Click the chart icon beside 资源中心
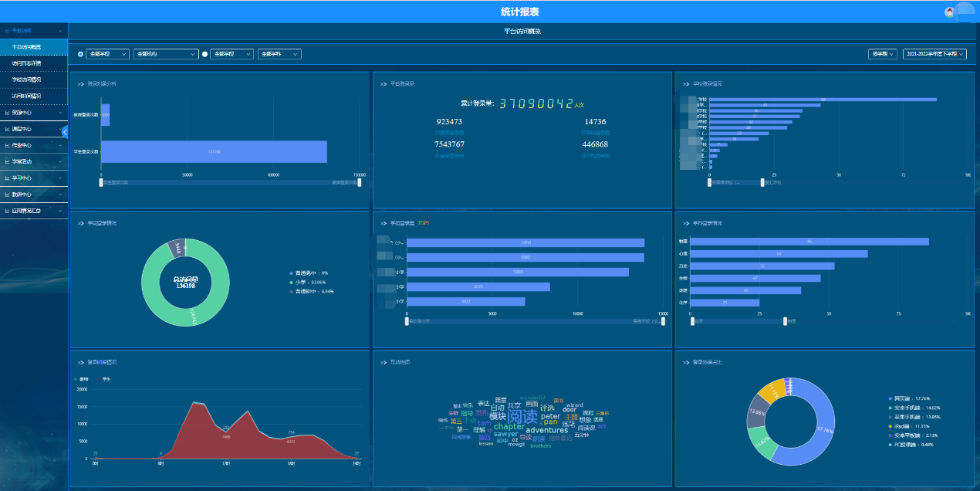980x491 pixels. click(7, 113)
